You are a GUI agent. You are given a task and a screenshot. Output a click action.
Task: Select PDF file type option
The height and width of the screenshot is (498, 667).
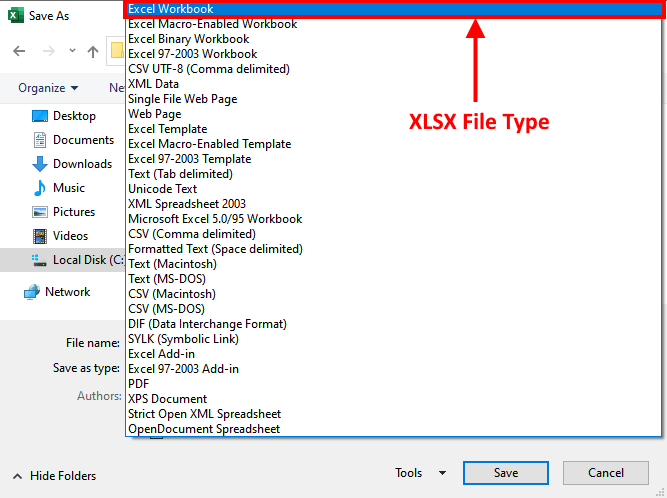pos(394,384)
